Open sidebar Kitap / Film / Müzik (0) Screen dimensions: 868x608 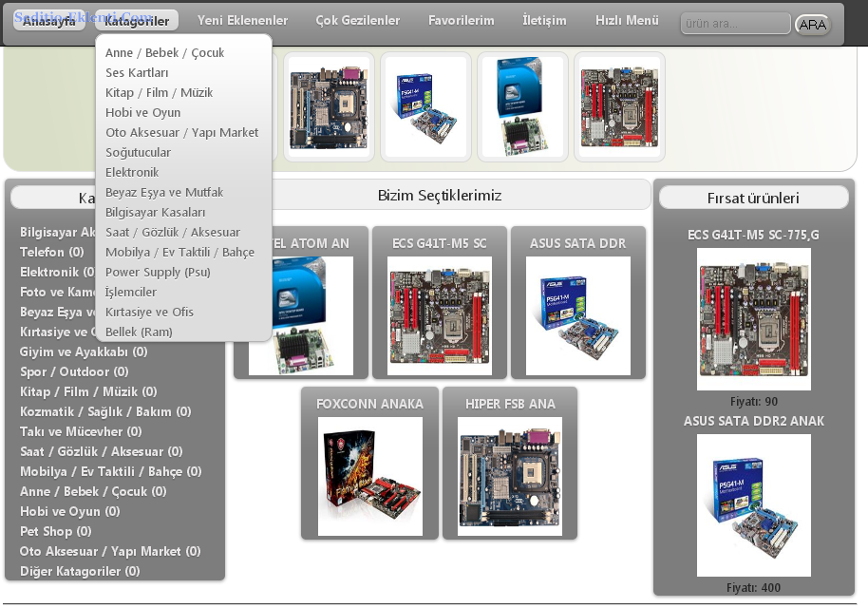(88, 391)
